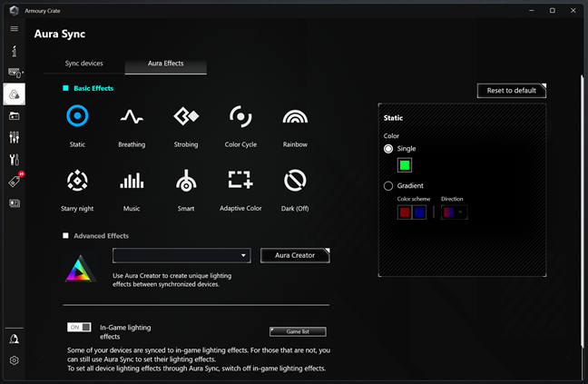Click the 'Color scheme' label

(x=414, y=199)
